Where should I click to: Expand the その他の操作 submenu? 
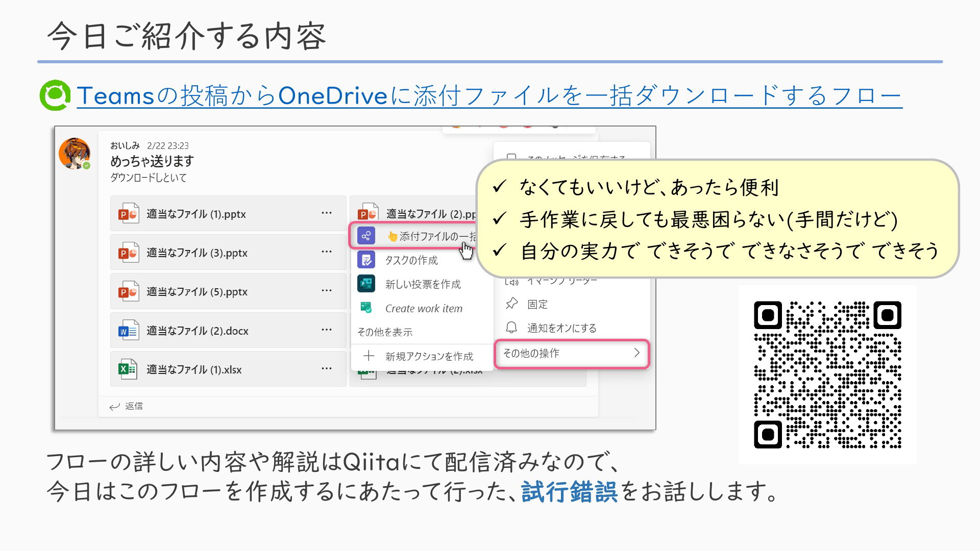pyautogui.click(x=572, y=353)
